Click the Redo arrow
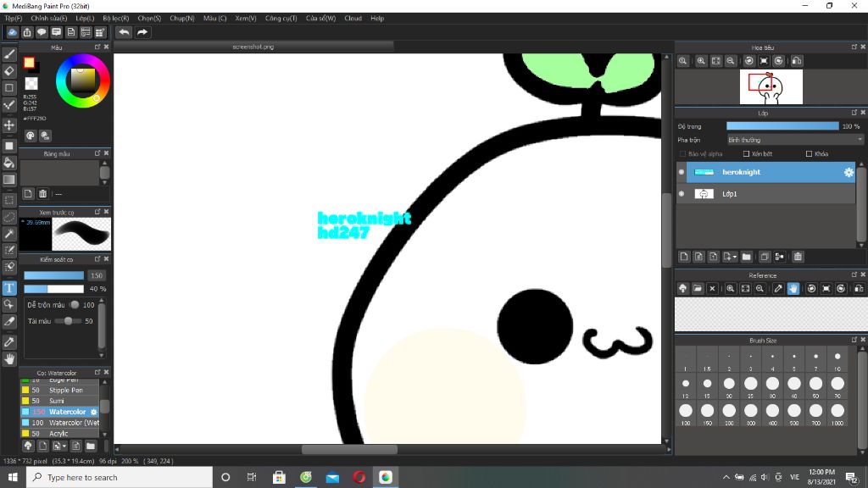The image size is (868, 488). [142, 32]
